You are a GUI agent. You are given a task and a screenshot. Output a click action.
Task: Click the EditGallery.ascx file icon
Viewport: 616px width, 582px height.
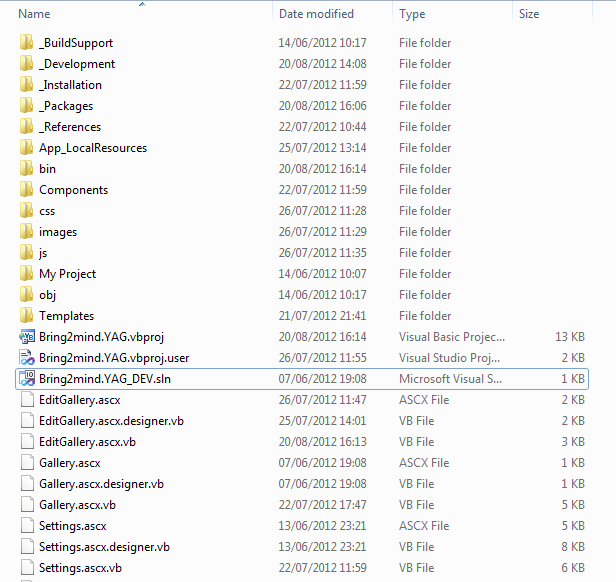click(27, 400)
